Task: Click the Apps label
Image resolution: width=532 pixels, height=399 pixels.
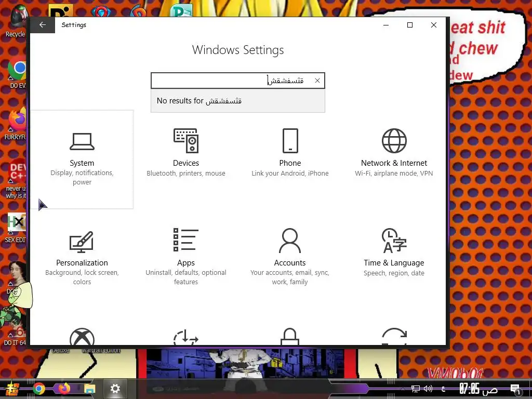Action: [x=186, y=263]
